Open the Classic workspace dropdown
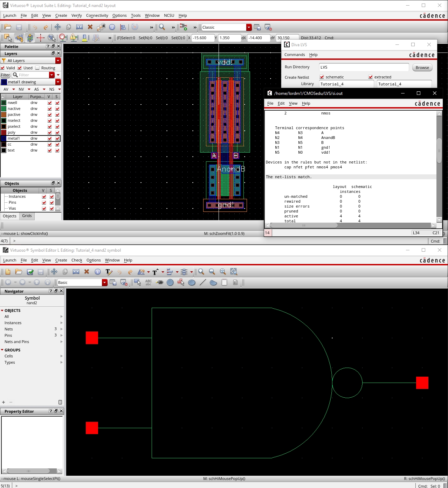 pos(249,27)
